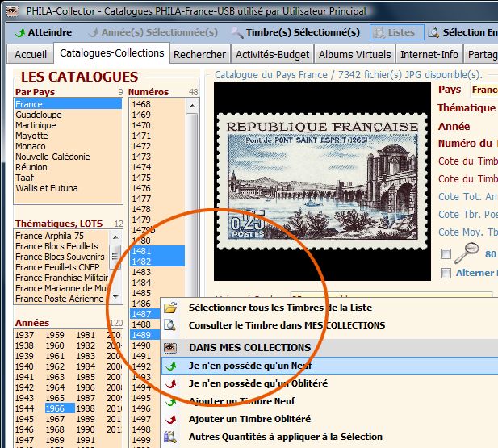The image size is (498, 448).
Task: Click red arrow icon of Je n'en possède qu'un Oblitéré
Action: click(x=171, y=383)
